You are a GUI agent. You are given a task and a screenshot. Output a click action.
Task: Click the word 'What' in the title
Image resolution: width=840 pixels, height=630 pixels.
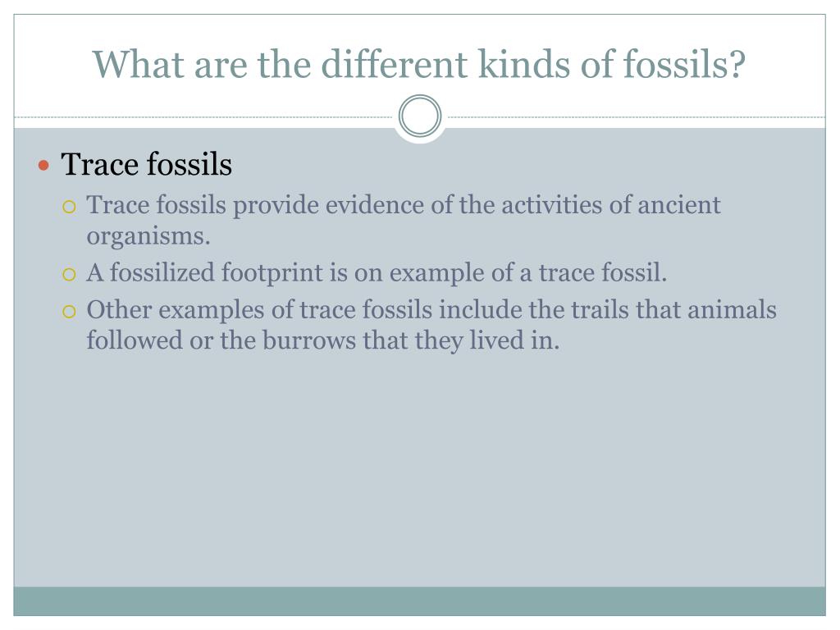[x=139, y=64]
